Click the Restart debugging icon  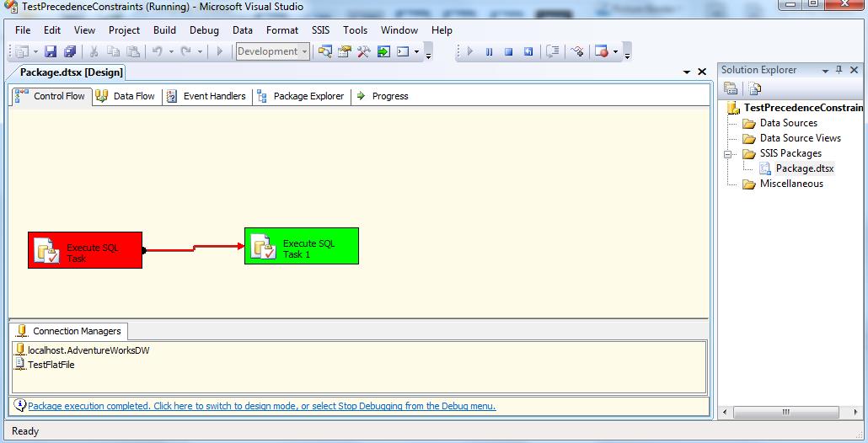[528, 51]
